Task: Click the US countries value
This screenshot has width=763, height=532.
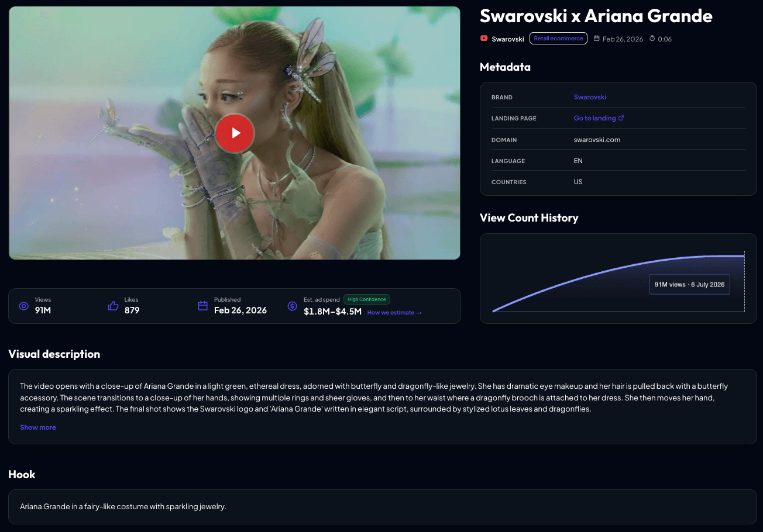Action: pyautogui.click(x=578, y=182)
